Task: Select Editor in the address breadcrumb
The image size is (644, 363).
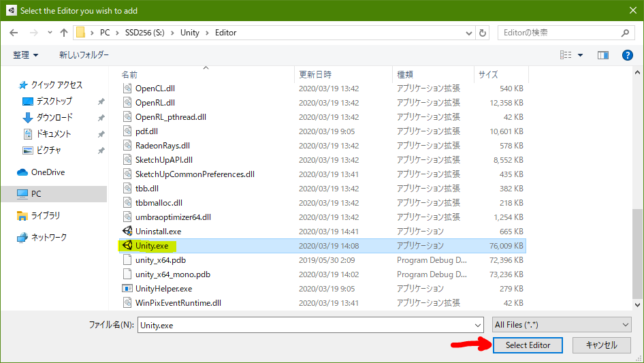Action: tap(225, 33)
